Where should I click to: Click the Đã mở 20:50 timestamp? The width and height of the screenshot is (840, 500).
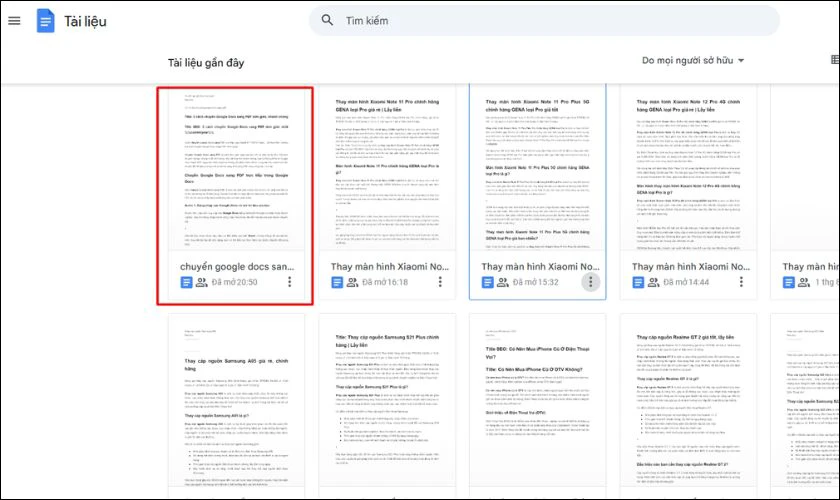234,282
